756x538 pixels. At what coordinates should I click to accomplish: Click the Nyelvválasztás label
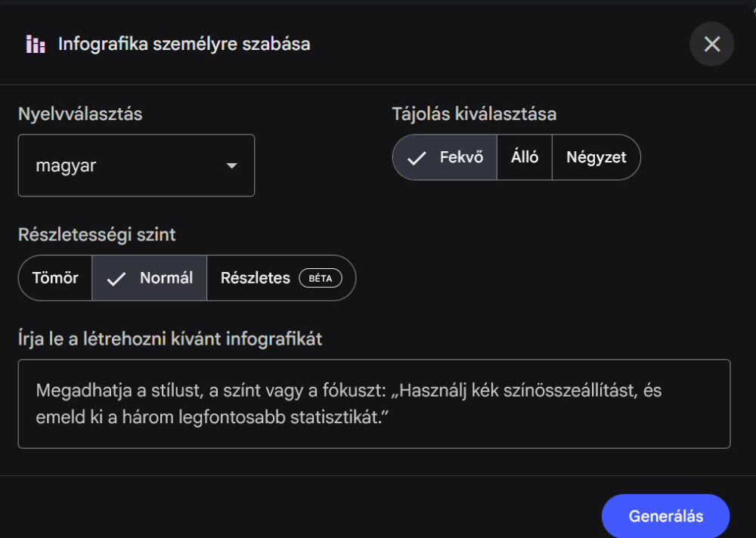tap(80, 114)
